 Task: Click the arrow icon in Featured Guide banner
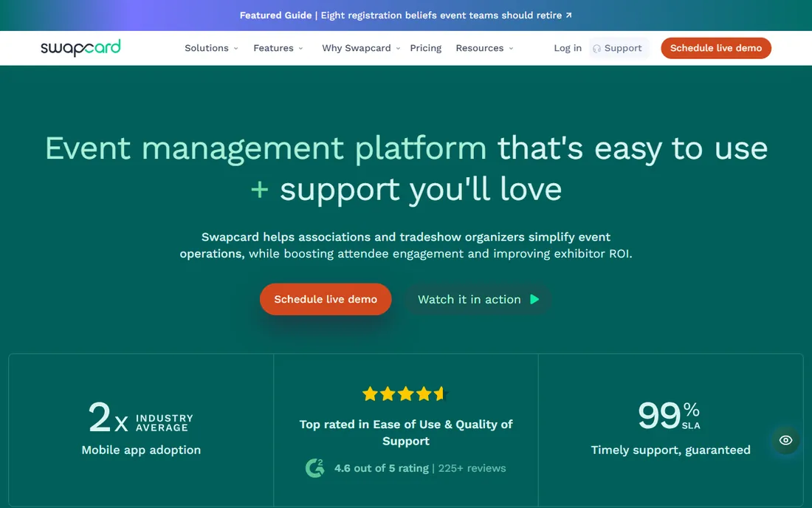(568, 16)
